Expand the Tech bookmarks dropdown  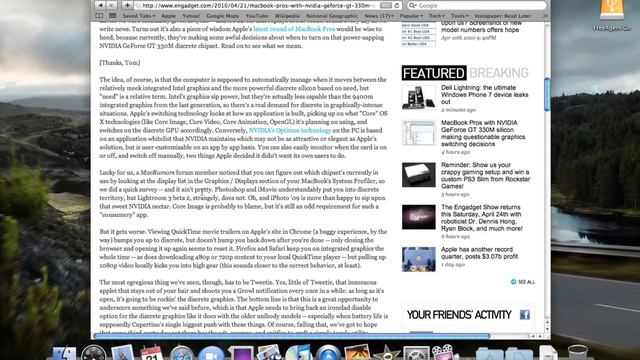437,16
